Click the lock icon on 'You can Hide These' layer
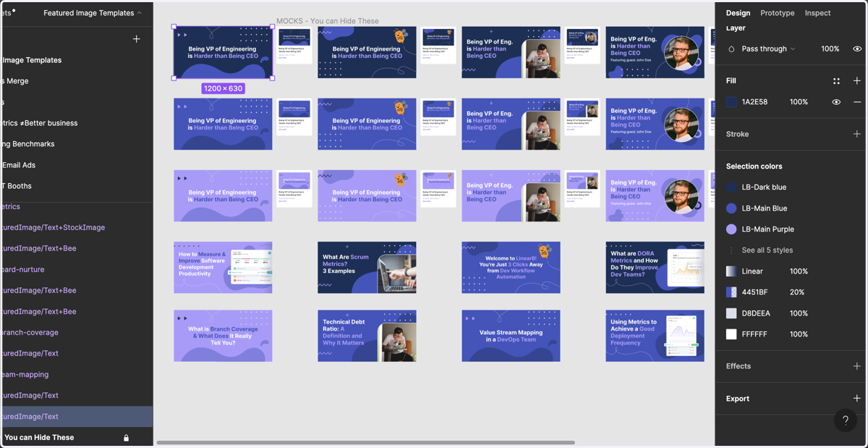 pyautogui.click(x=126, y=438)
